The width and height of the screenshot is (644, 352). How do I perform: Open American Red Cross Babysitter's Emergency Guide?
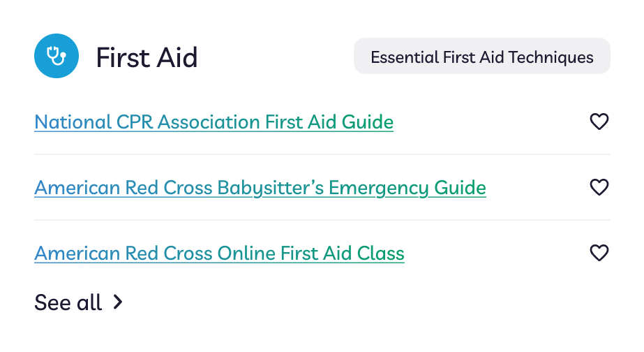260,188
